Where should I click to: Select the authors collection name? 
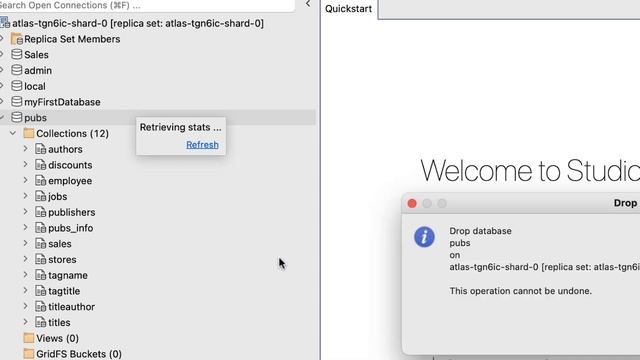point(65,149)
